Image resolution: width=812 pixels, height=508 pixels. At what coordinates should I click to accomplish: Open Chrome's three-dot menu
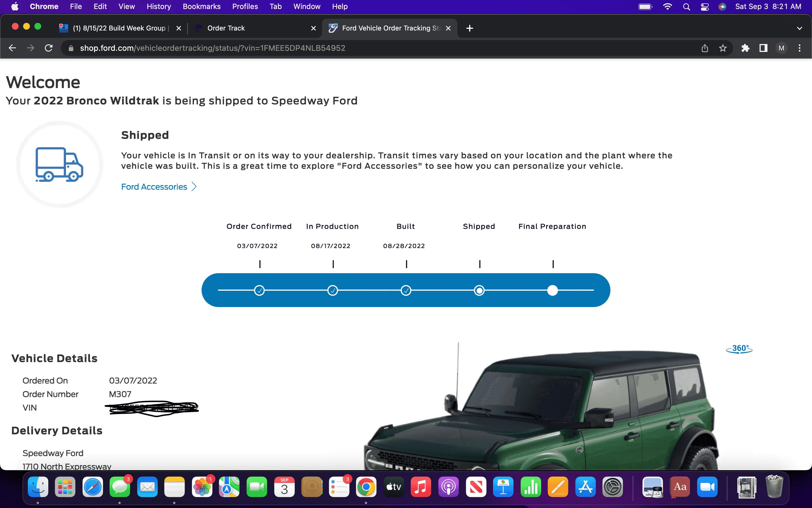tap(800, 48)
